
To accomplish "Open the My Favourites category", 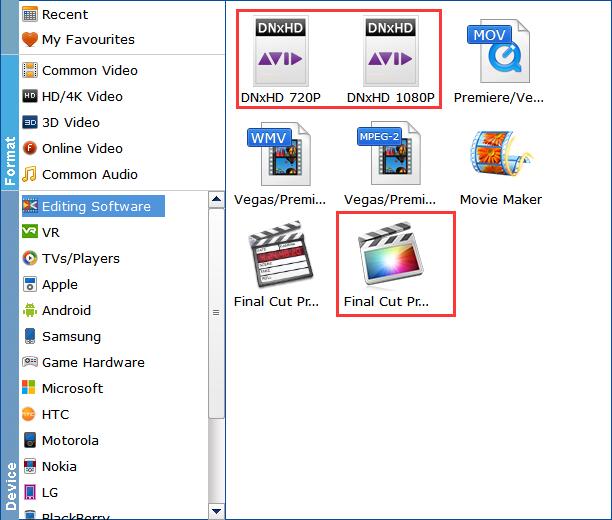I will 78,40.
